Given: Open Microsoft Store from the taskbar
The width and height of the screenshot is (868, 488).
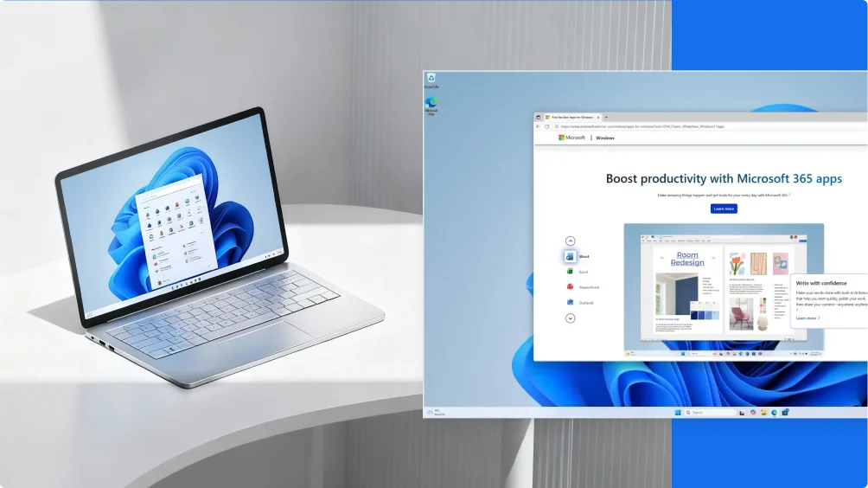Looking at the screenshot, I should point(785,412).
